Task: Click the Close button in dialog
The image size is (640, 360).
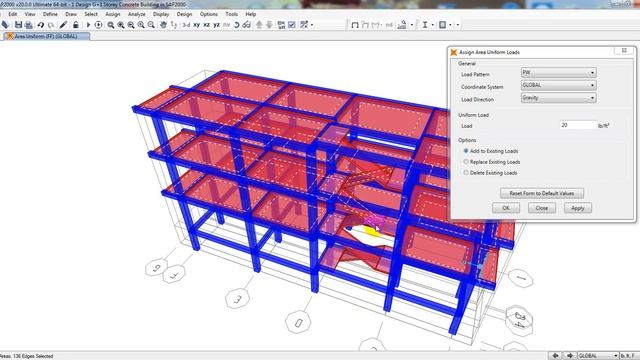Action: pyautogui.click(x=542, y=208)
